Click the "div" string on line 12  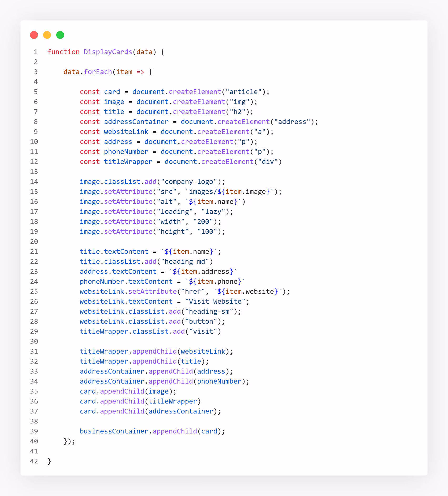point(268,162)
